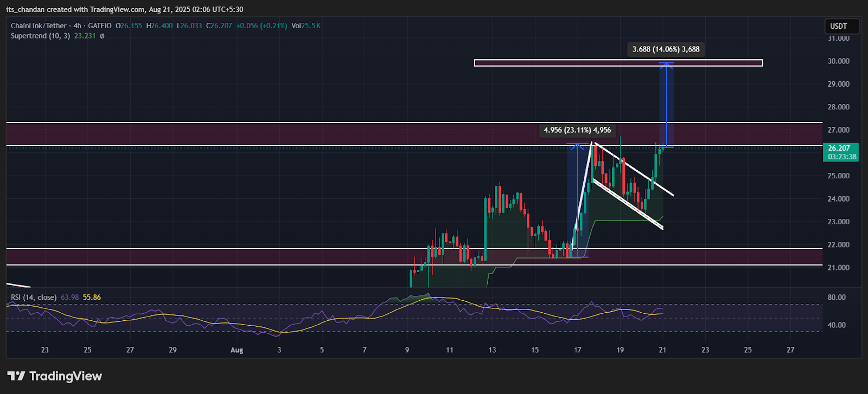Viewport: 868px width, 394px height.
Task: Click the 21.000 price axis label
Action: (x=839, y=268)
